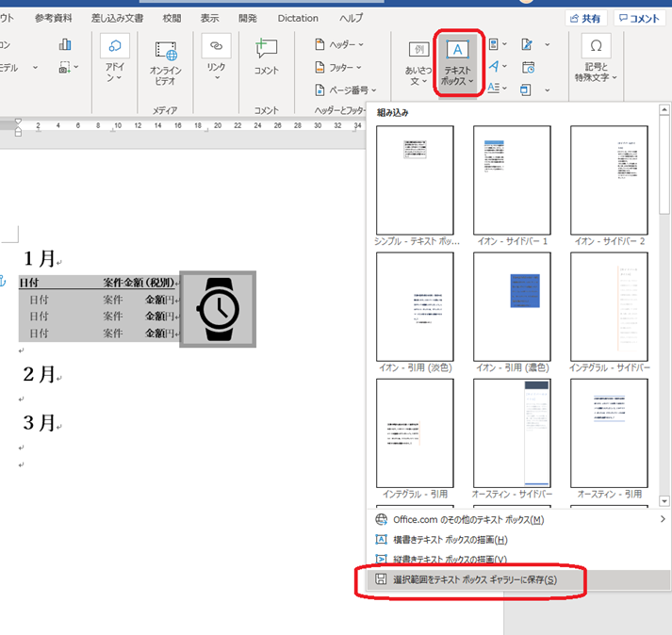Open Header (ヘッダー) menu
The height and width of the screenshot is (635, 672).
pos(339,44)
